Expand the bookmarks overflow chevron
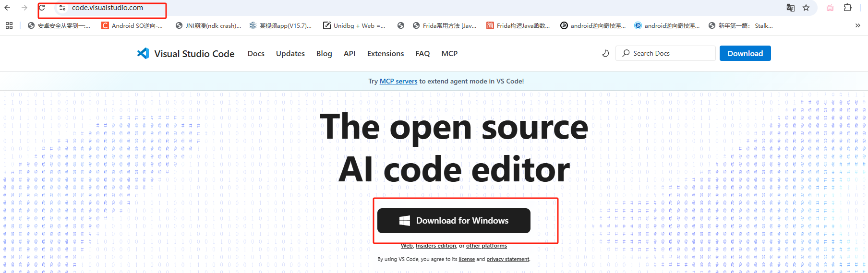This screenshot has width=868, height=273. pyautogui.click(x=857, y=25)
